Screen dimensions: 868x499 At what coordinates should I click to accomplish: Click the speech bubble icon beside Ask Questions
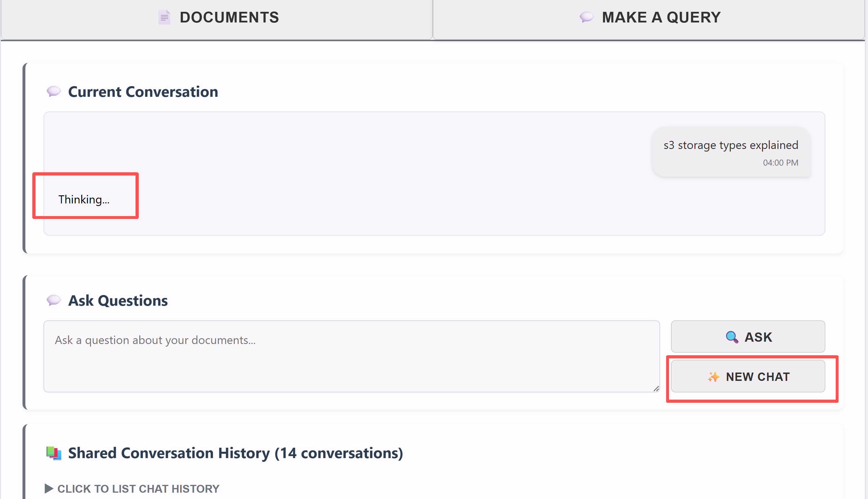pyautogui.click(x=54, y=300)
